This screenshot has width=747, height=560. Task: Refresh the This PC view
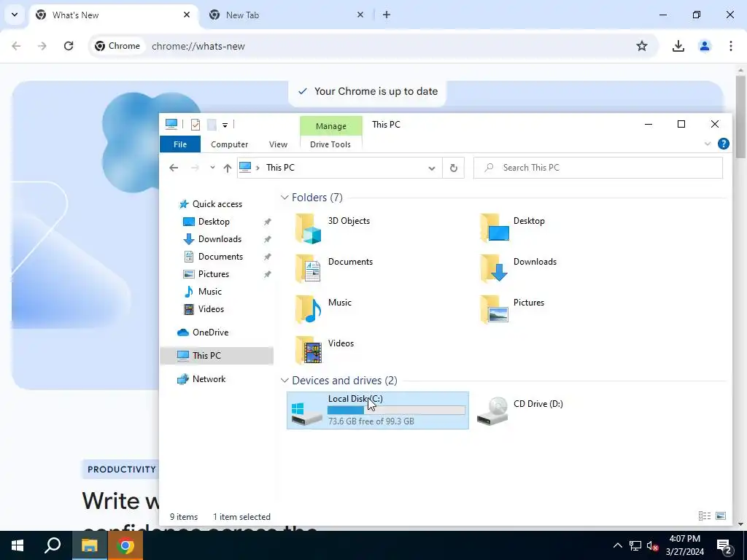tap(454, 168)
